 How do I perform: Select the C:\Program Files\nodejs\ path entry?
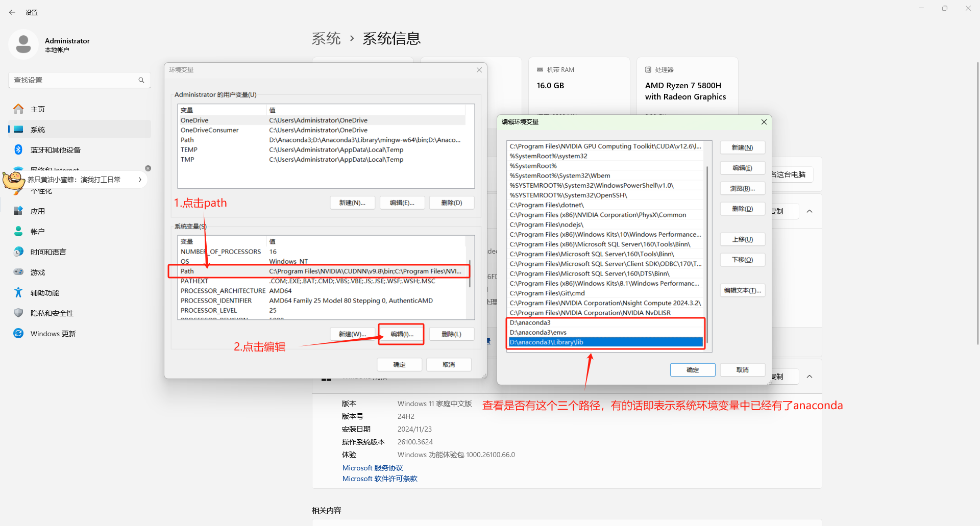click(x=606, y=225)
